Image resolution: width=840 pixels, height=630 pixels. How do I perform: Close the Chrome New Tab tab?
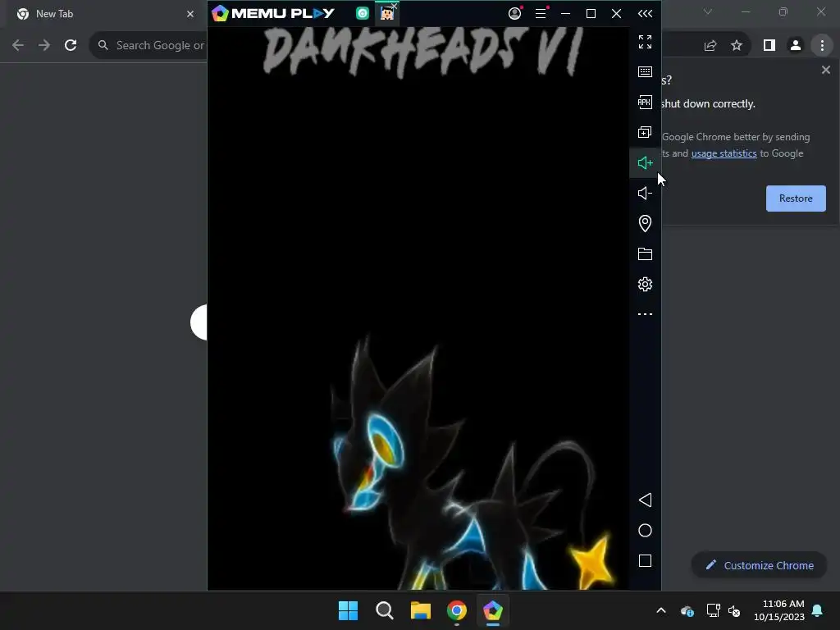click(190, 14)
